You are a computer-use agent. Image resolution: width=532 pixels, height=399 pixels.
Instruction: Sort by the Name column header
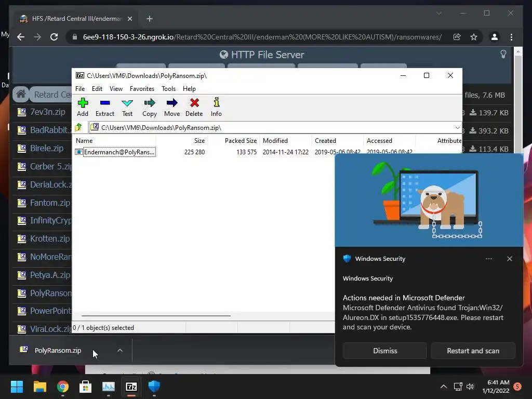[115, 140]
